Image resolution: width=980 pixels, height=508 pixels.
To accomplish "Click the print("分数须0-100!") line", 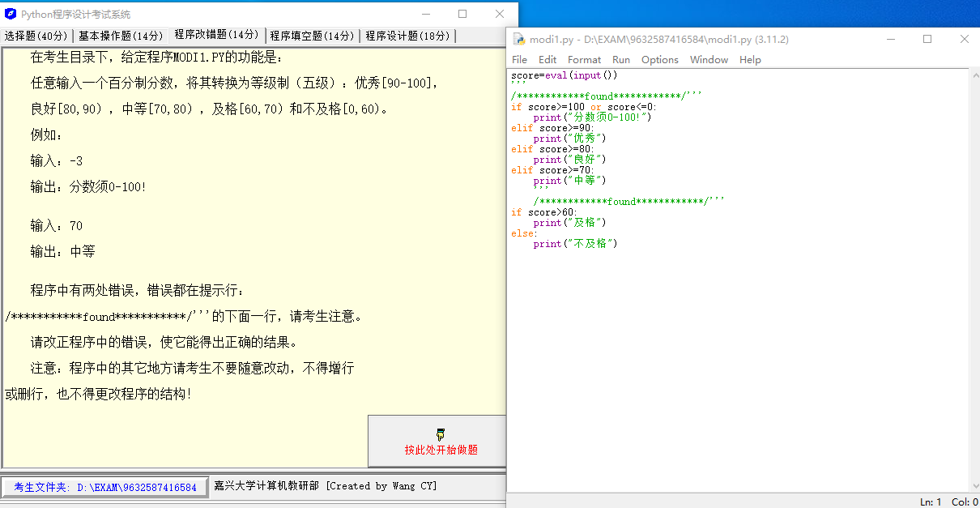I will click(592, 117).
